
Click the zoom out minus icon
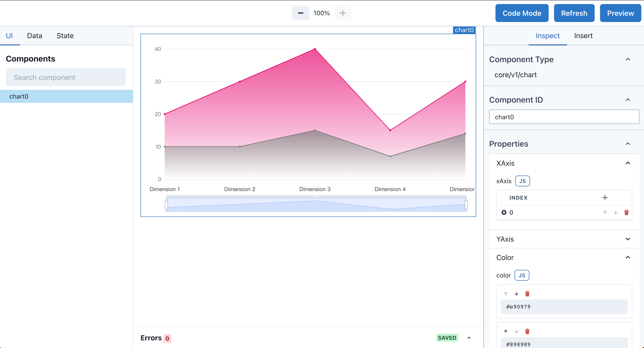[300, 13]
